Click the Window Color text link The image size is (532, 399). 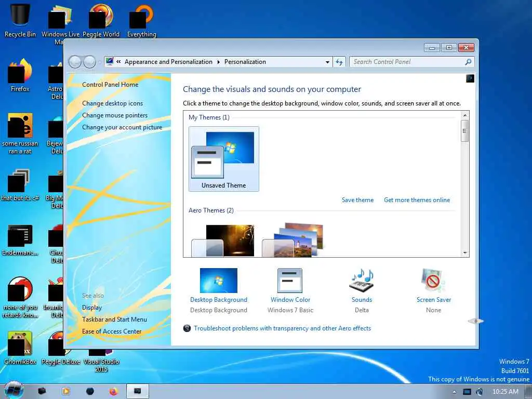290,300
